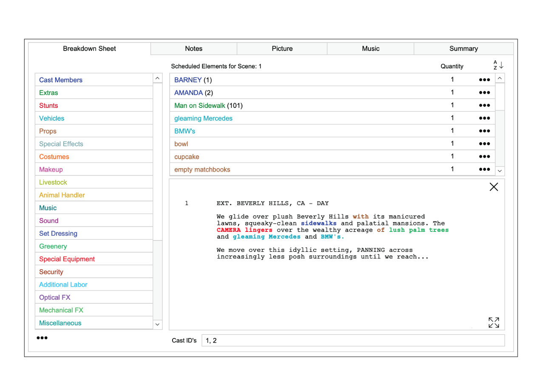This screenshot has height=392, width=541.
Task: Open options menu for the cupcake element
Action: point(484,156)
